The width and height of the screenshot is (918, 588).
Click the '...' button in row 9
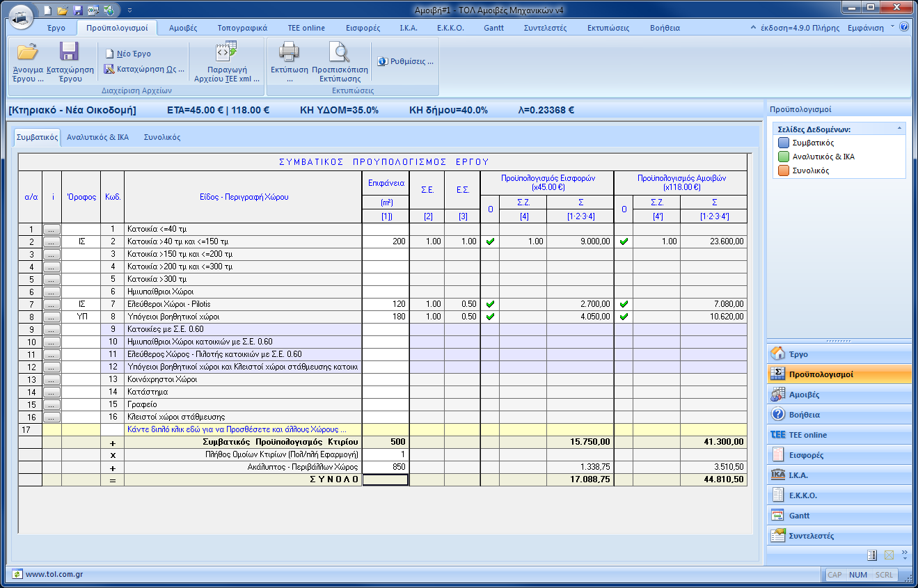tap(52, 329)
